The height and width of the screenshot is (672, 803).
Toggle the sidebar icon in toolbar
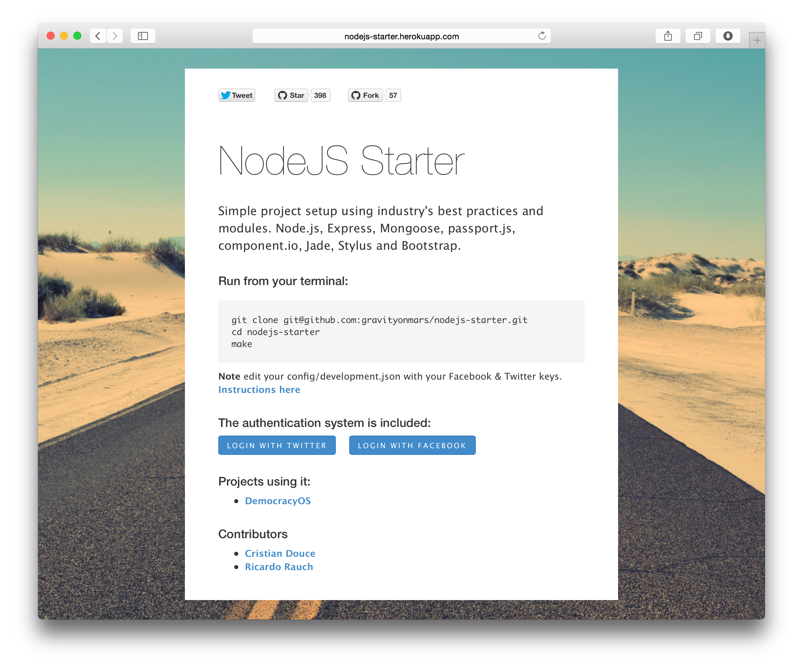143,36
